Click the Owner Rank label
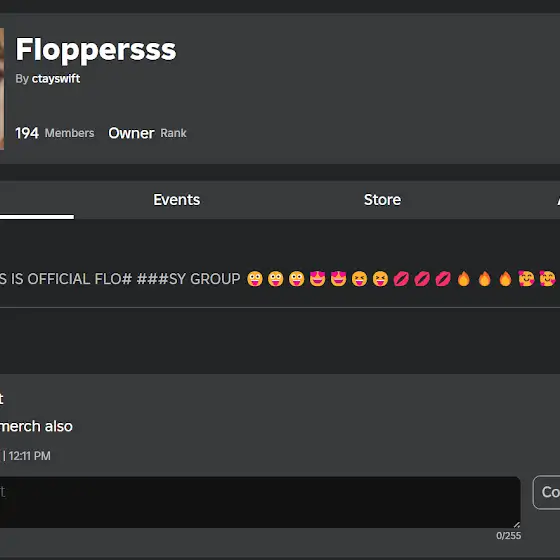 coord(147,133)
